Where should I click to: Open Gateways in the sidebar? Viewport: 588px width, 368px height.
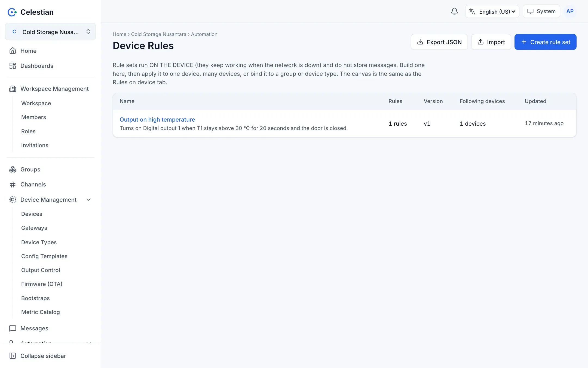pyautogui.click(x=34, y=228)
